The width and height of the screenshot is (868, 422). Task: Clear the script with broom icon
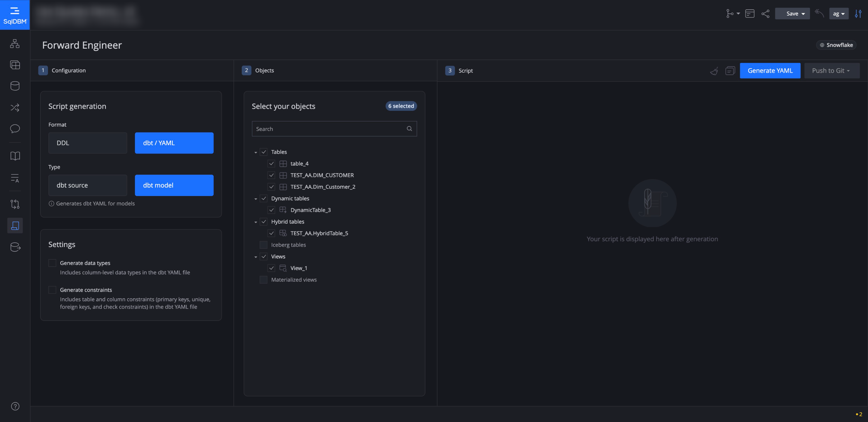click(714, 71)
